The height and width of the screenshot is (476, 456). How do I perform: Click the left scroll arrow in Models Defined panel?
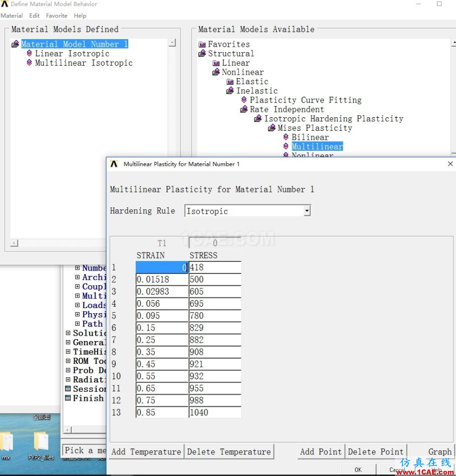[x=14, y=243]
